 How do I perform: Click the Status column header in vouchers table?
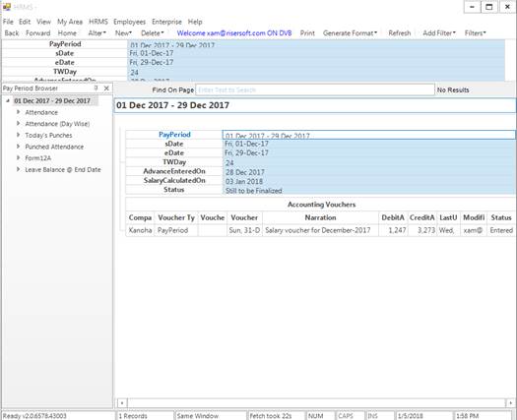pos(501,217)
